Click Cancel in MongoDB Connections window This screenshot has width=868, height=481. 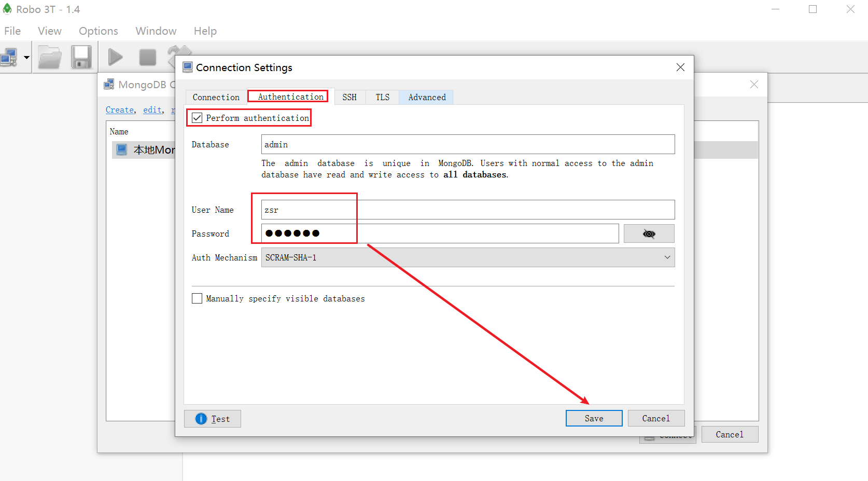click(x=730, y=434)
